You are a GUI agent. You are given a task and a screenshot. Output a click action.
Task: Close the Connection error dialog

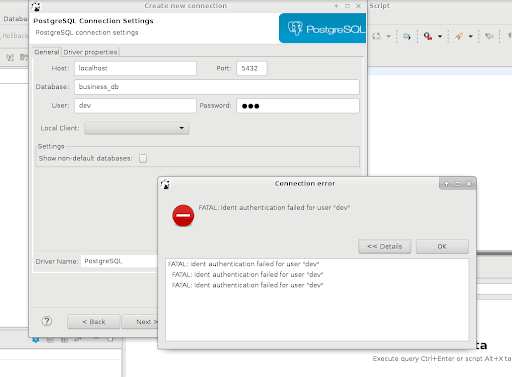click(x=469, y=184)
